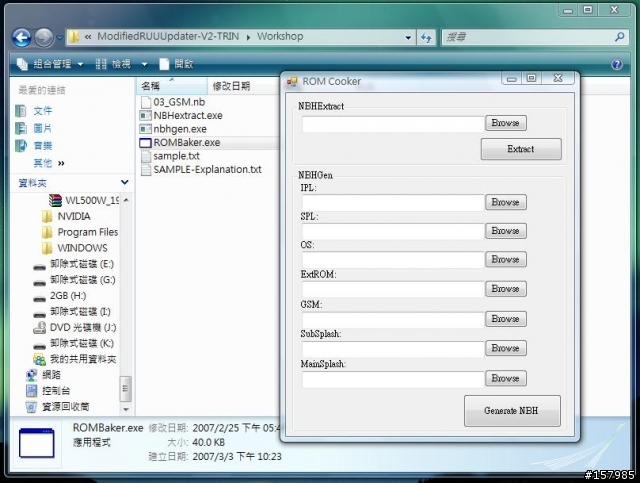Click the Forward arrow in Explorer
The image size is (640, 483).
click(44, 38)
